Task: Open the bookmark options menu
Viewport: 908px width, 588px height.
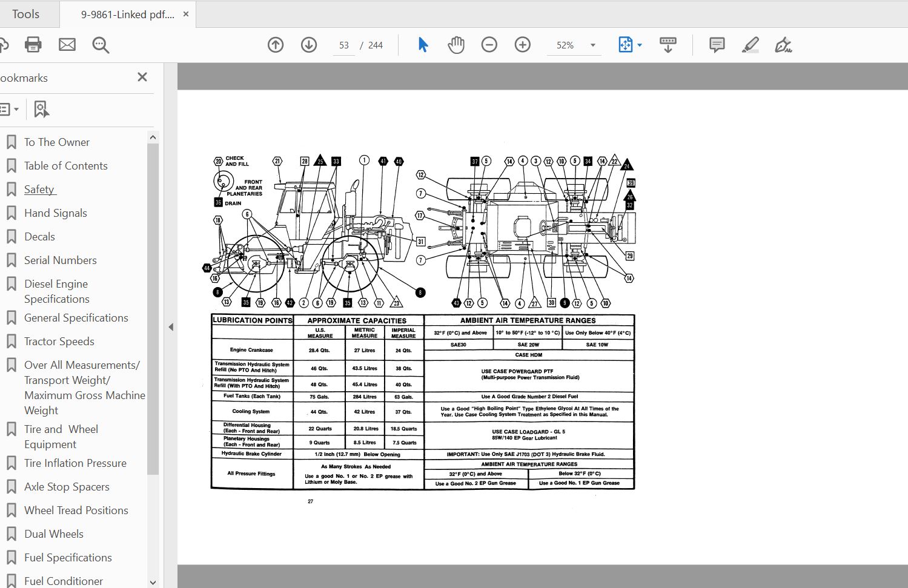Action: coord(10,109)
